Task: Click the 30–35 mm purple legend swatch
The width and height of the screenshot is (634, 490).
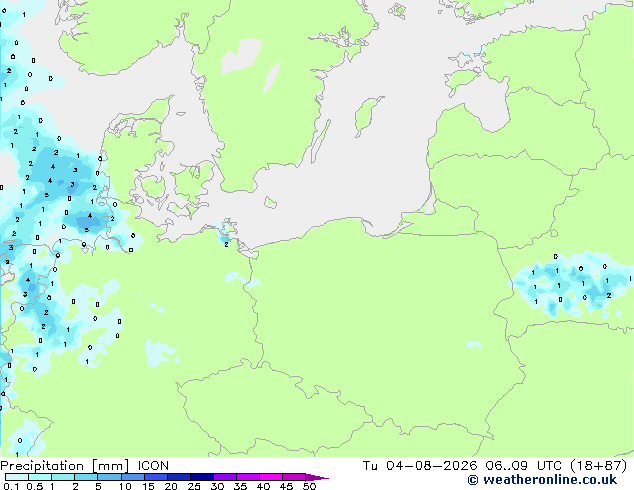Action: 225,477
